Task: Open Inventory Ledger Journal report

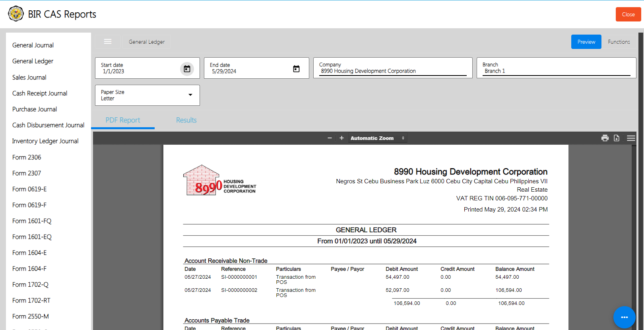Action: click(x=45, y=141)
